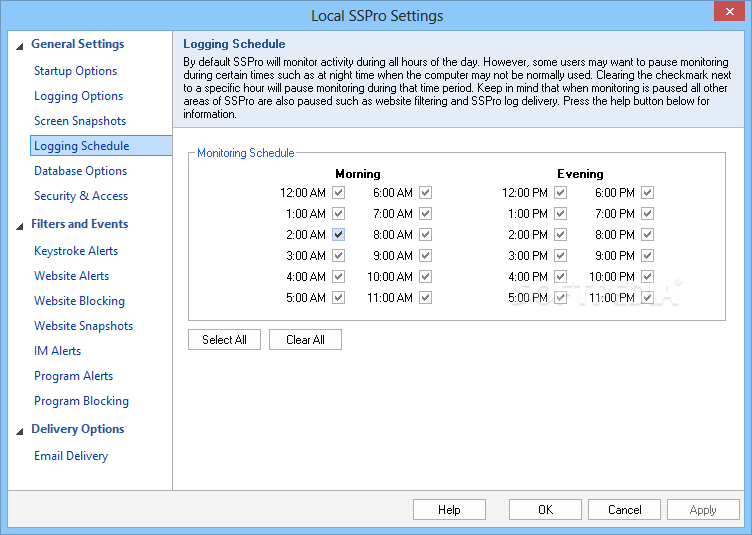The height and width of the screenshot is (535, 752).
Task: Select the Delivery Options heading
Action: click(x=78, y=429)
